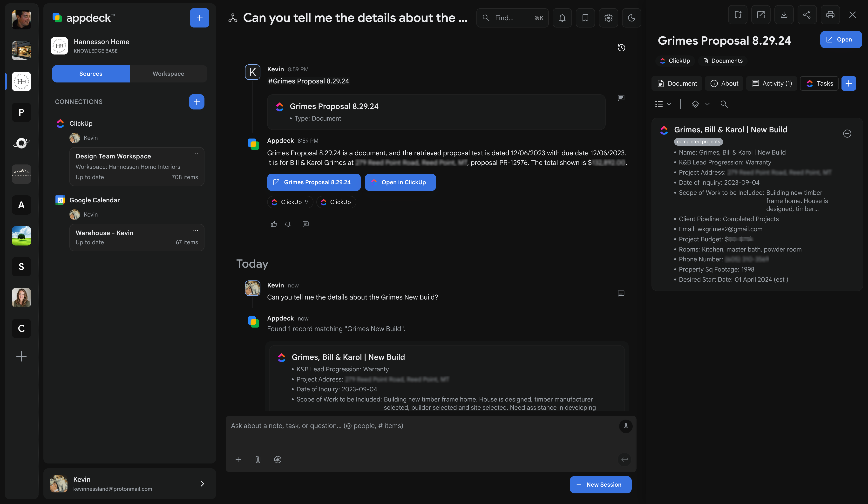Click the new item plus button beside appdeck logo

pyautogui.click(x=199, y=18)
